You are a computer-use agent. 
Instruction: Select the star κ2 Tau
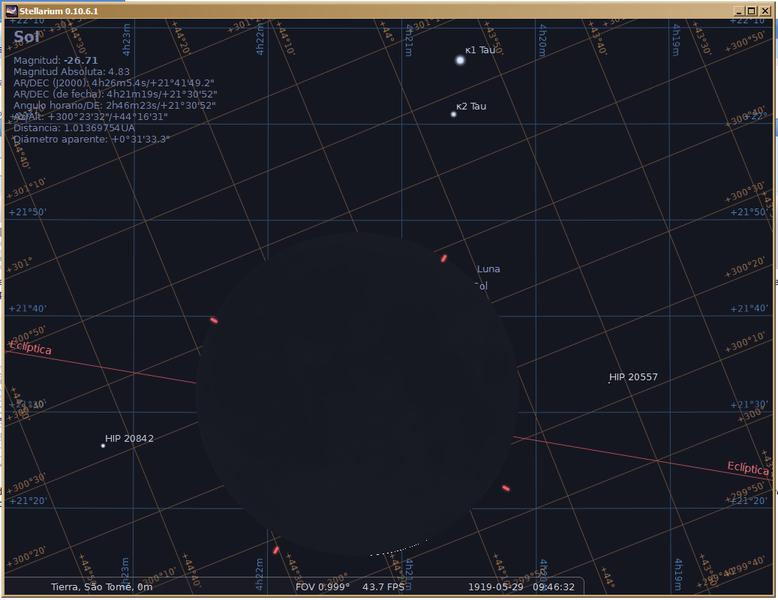(453, 114)
